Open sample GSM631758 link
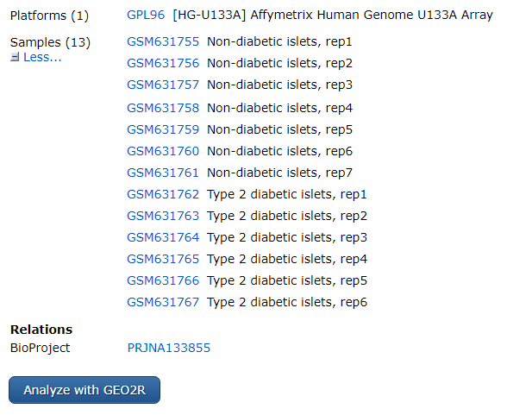Viewport: 532px width, 415px height. click(163, 108)
